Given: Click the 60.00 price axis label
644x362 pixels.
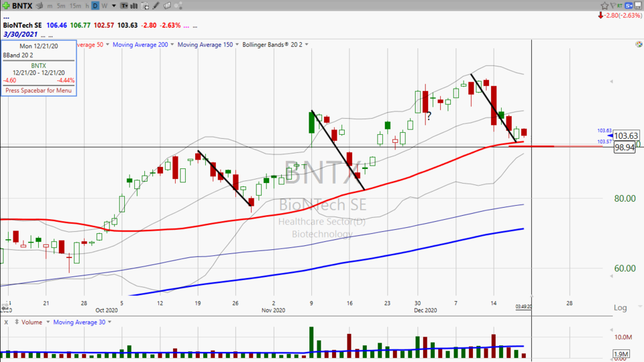Looking at the screenshot, I should (625, 268).
